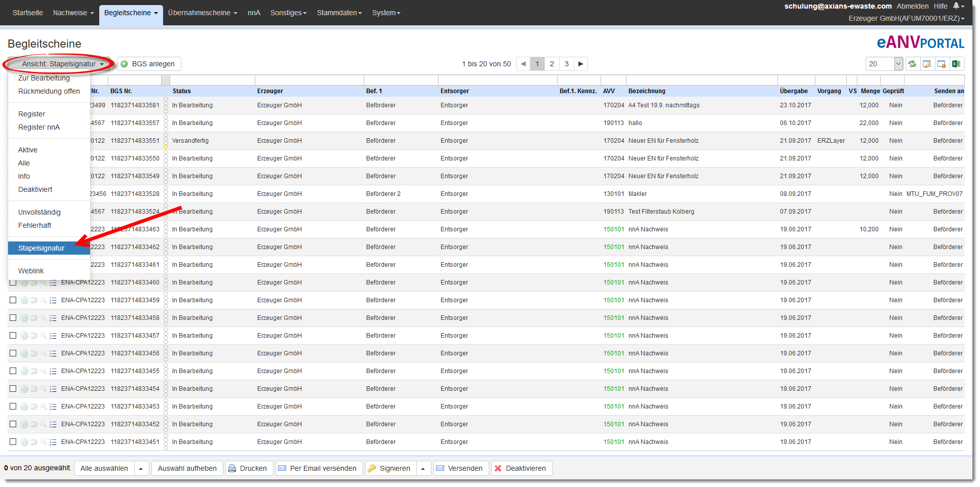Check the box for BGS 11823714833452

pyautogui.click(x=13, y=424)
